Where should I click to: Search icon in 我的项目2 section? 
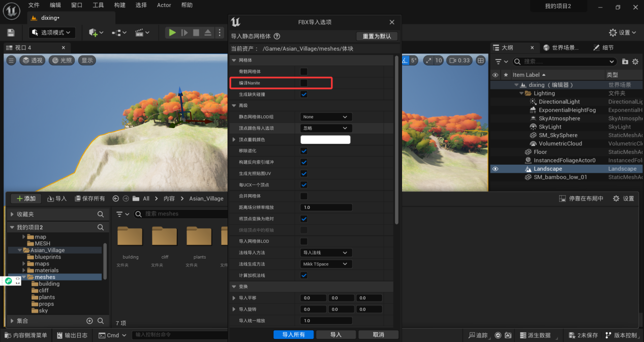click(101, 227)
